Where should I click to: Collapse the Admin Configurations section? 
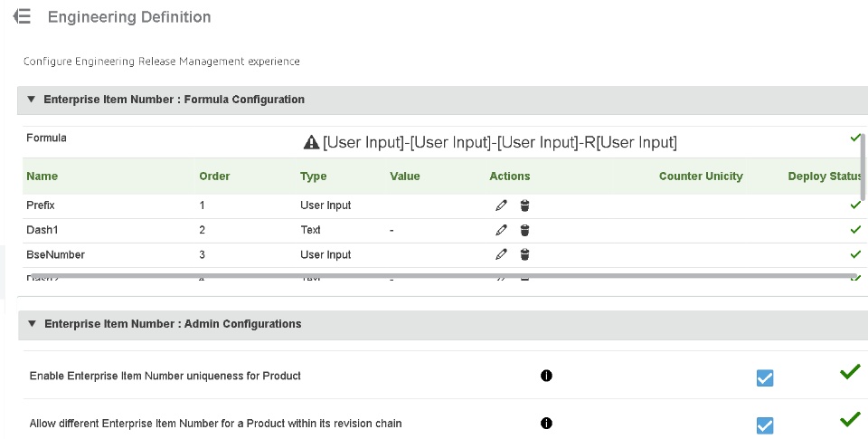tap(32, 323)
